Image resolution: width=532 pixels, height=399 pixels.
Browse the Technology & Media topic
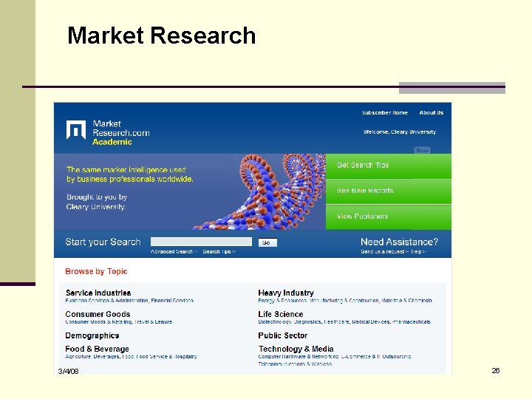point(296,349)
